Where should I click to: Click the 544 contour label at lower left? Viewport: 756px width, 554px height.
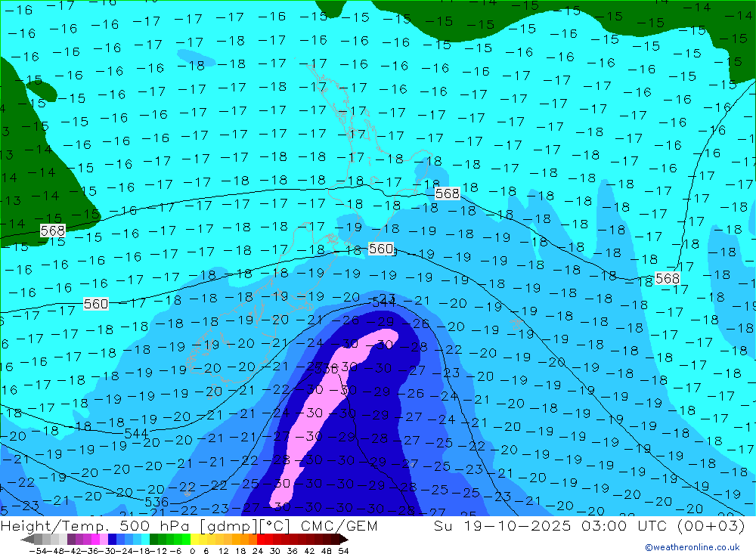tap(136, 434)
